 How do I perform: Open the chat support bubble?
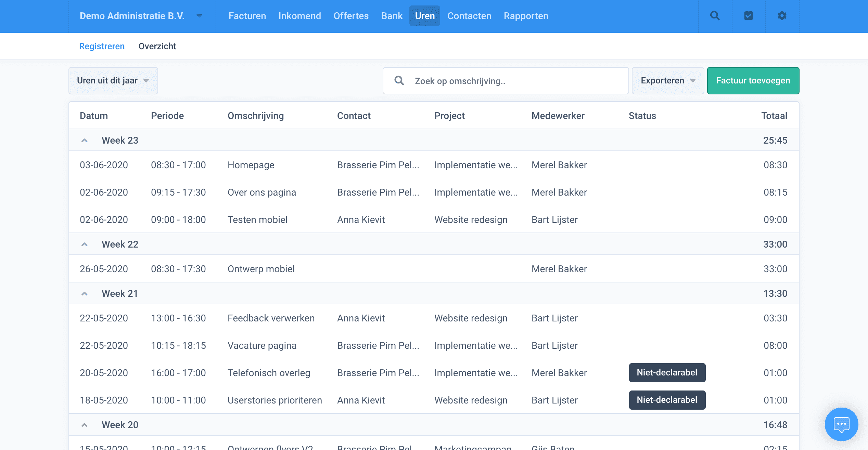[841, 424]
